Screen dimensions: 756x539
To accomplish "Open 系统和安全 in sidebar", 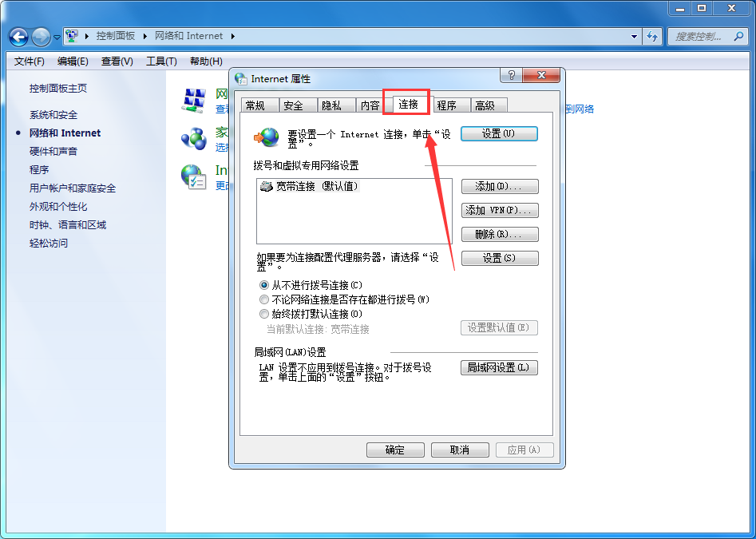I will tap(53, 115).
